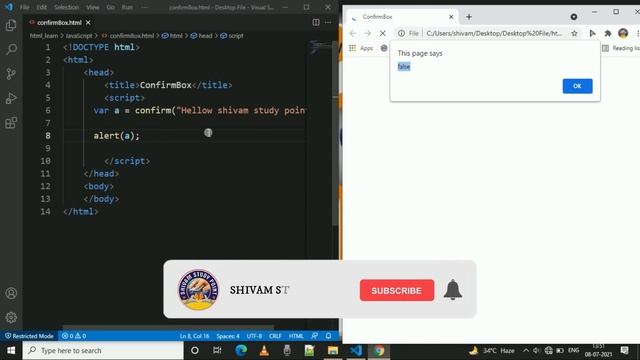The image size is (640, 360).
Task: Click the ConfirmBox title text on line 4
Action: coord(165,85)
